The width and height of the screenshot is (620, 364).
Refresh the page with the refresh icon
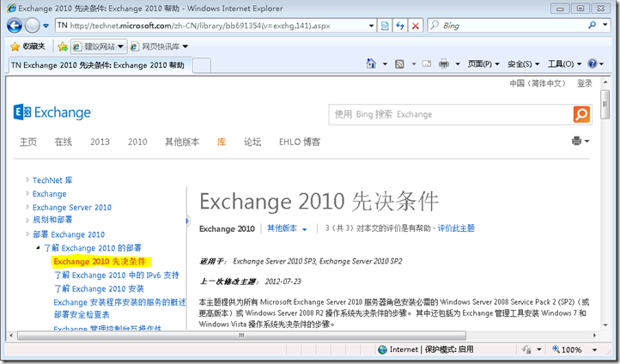tap(400, 26)
